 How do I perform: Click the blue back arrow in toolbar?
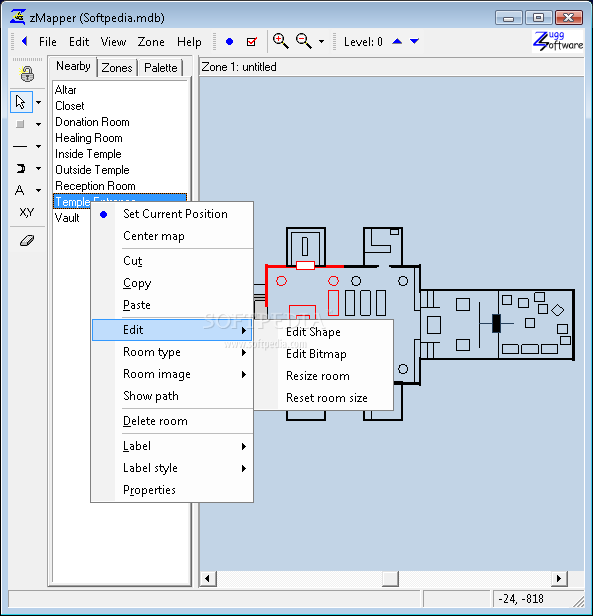25,41
